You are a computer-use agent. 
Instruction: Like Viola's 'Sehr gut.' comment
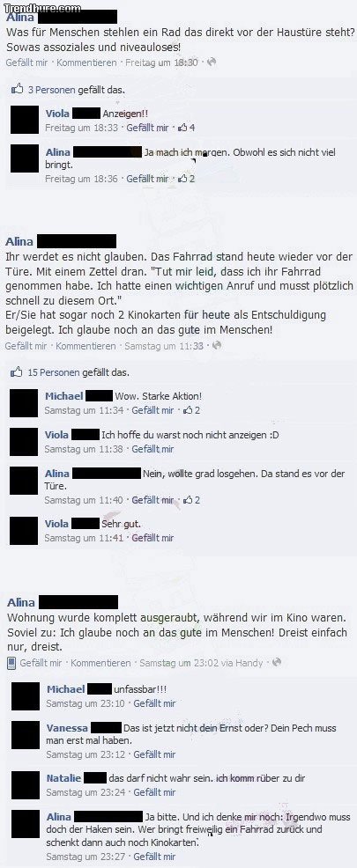click(x=152, y=538)
